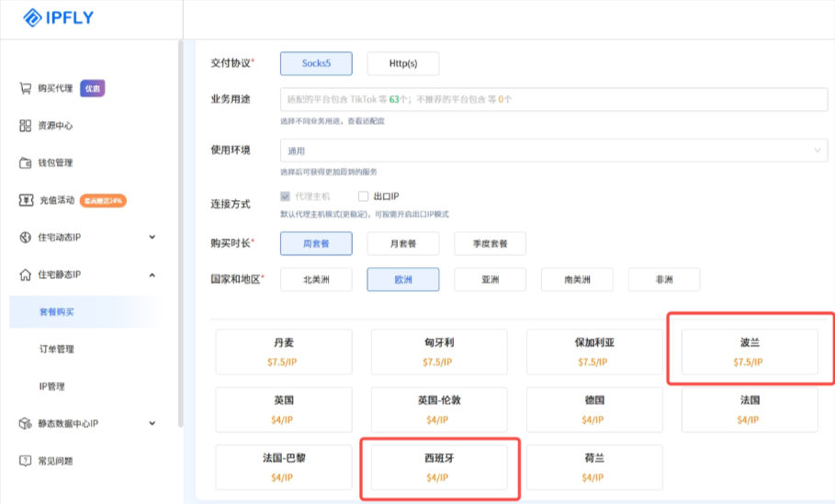Click hint text 选择不同业务用途，查看适配度

[333, 121]
